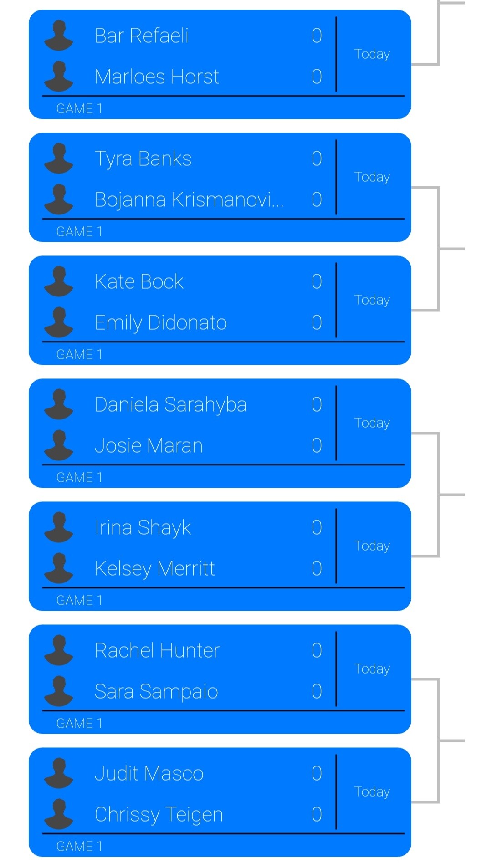Tap Chrissy Teigen's profile avatar
Viewport: 492px width, 868px height.
point(59,814)
